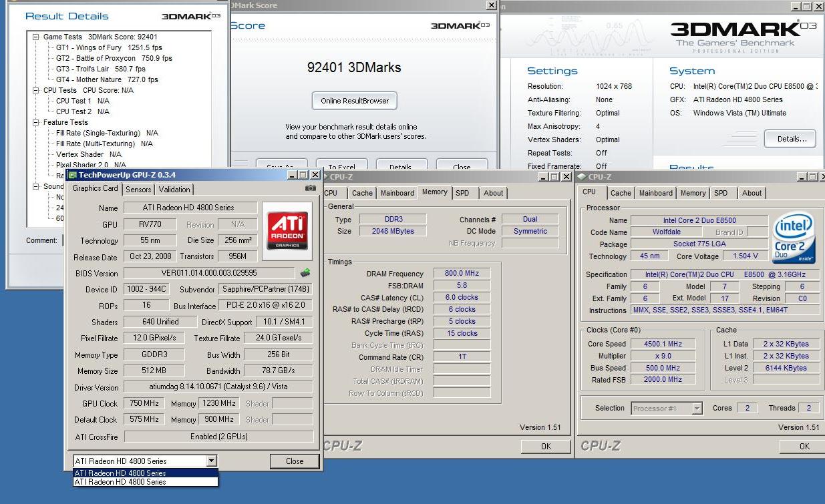Select the second ATI Radeon HD 4800 list entry
The width and height of the screenshot is (825, 504).
click(x=145, y=482)
